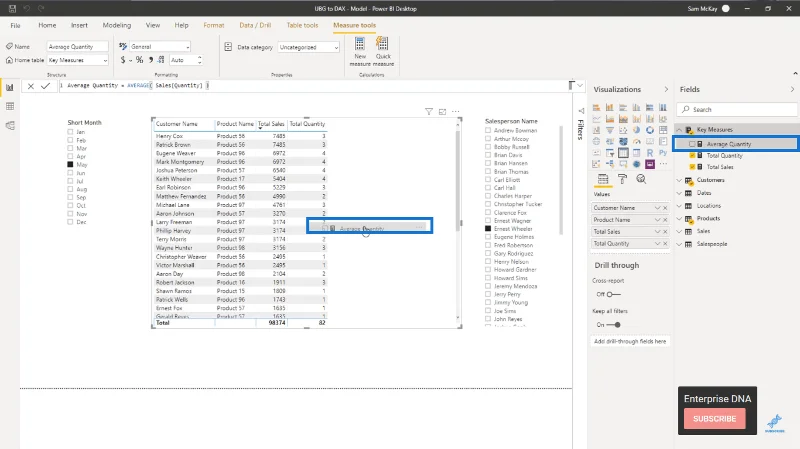Viewport: 800px width, 449px height.
Task: Check the Jan month slicer box
Action: (x=70, y=132)
